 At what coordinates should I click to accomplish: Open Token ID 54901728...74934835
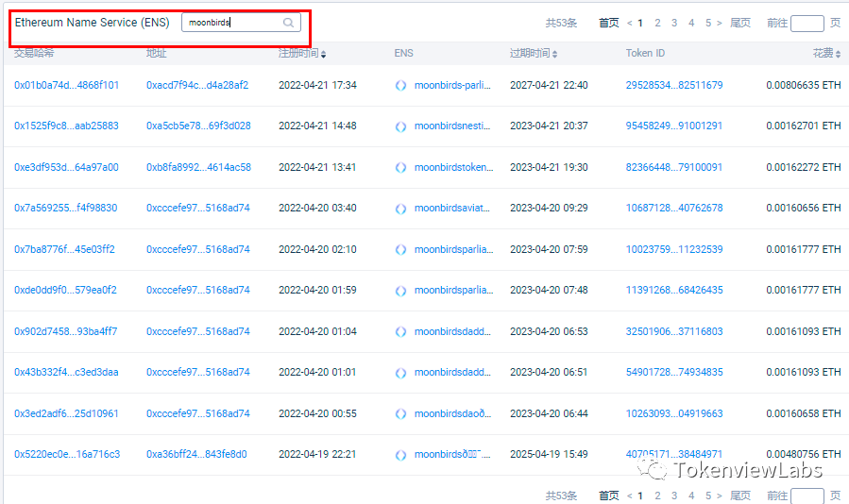(674, 372)
